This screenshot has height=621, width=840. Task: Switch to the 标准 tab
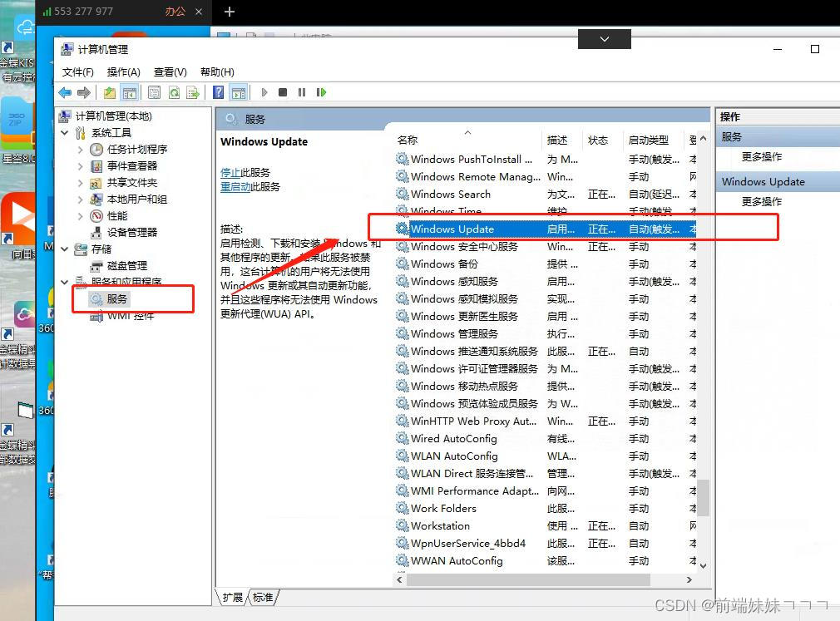click(x=263, y=598)
